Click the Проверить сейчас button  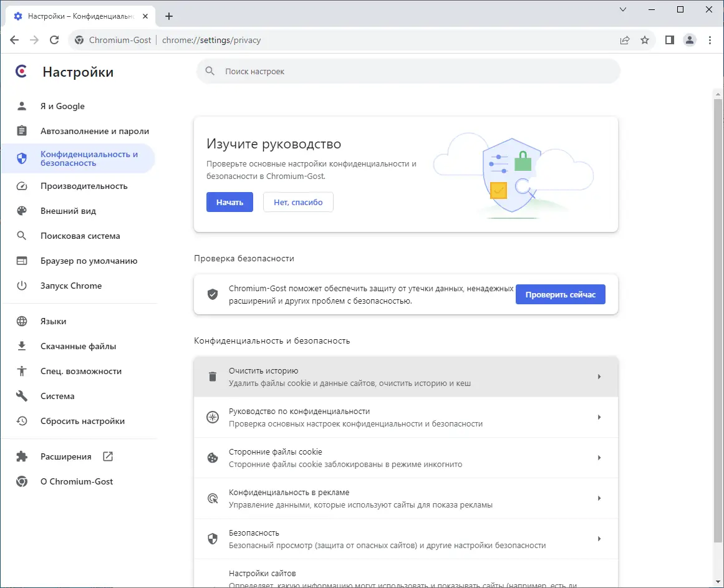click(x=560, y=295)
